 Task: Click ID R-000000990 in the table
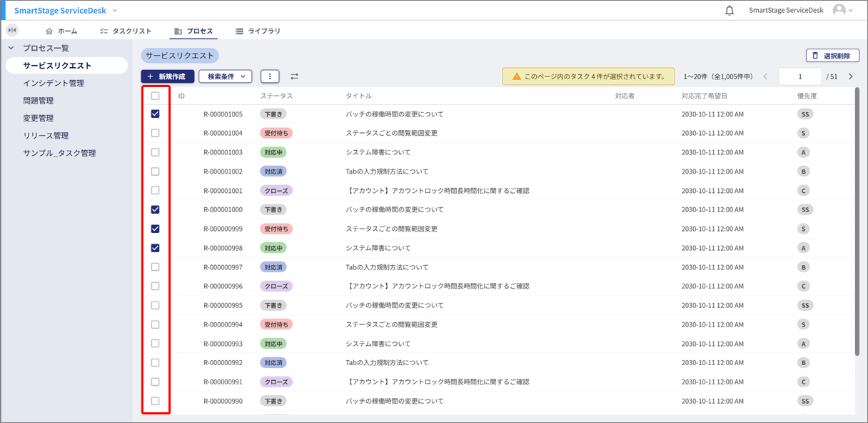[223, 401]
